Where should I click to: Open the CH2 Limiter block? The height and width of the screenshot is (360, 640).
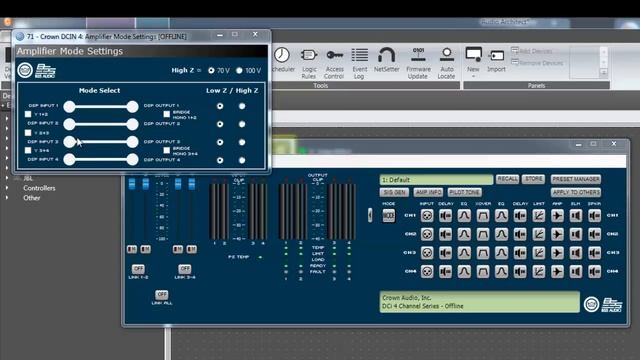[x=539, y=234]
